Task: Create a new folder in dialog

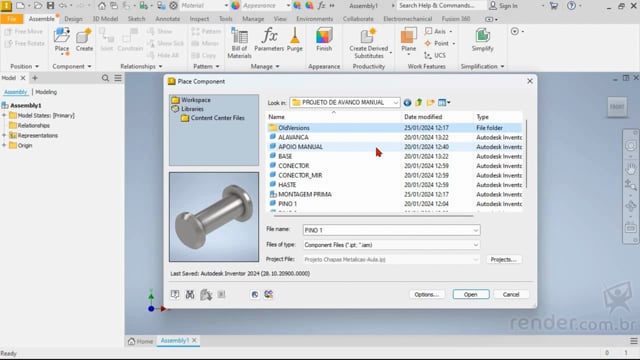Action: coord(430,102)
